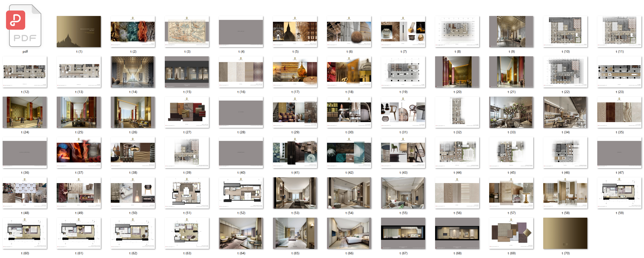
Task: Click the fire and canyon moodboard t (37)
Action: (79, 152)
